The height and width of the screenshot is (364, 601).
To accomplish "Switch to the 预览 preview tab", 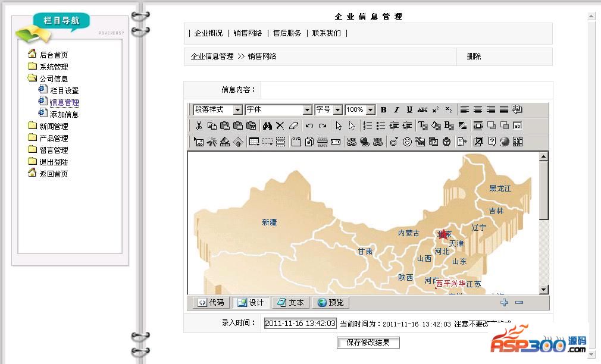I will coord(330,303).
